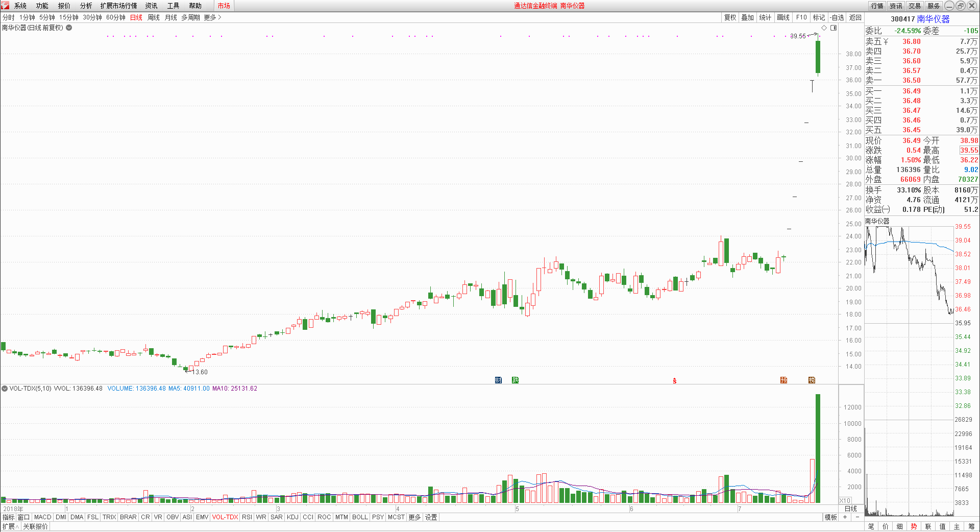Switch to 1分钟 period
The height and width of the screenshot is (532, 980).
click(27, 17)
